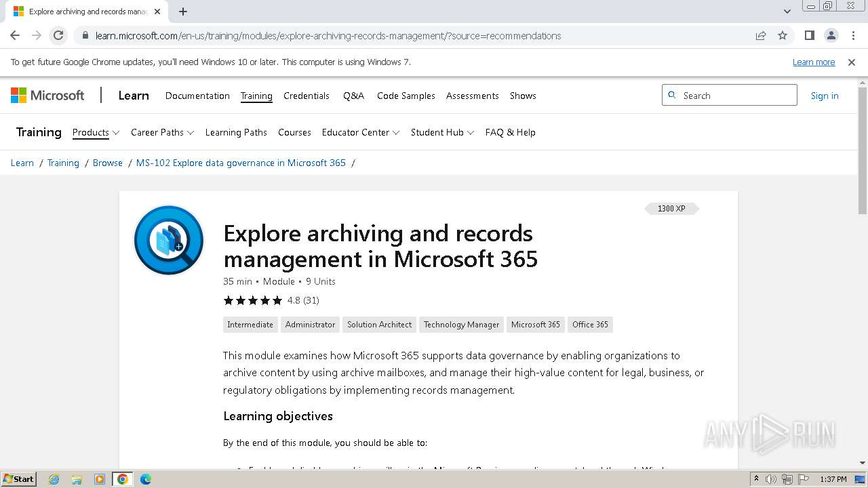Open the File Explorer taskbar icon
This screenshot has height=488, width=868.
coord(77,479)
